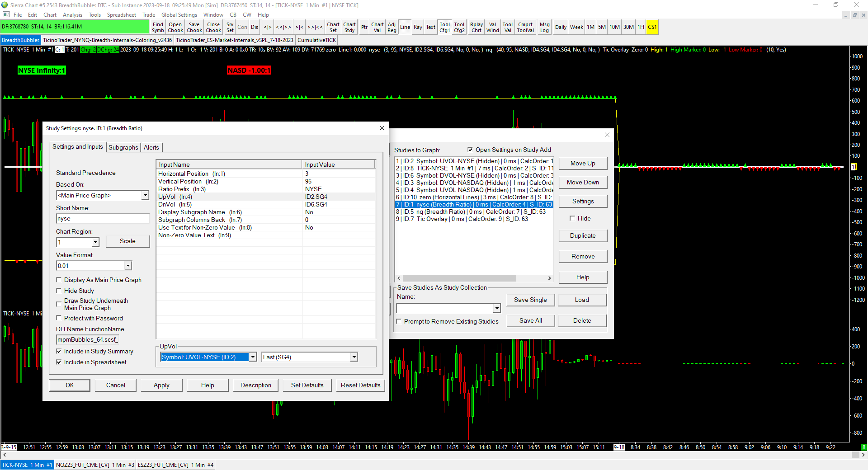868x470 pixels.
Task: Open the Based On dropdown
Action: 145,195
